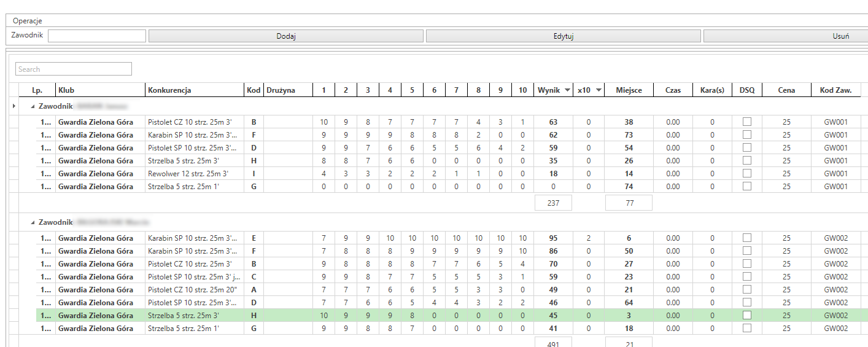Focus the Zawodnik text field
Image resolution: width=868 pixels, height=347 pixels.
click(x=97, y=36)
